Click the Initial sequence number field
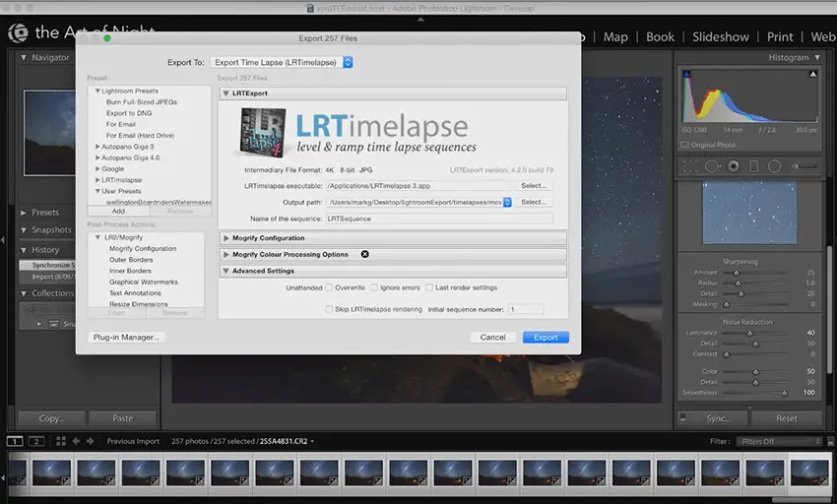The width and height of the screenshot is (837, 504). click(x=526, y=309)
